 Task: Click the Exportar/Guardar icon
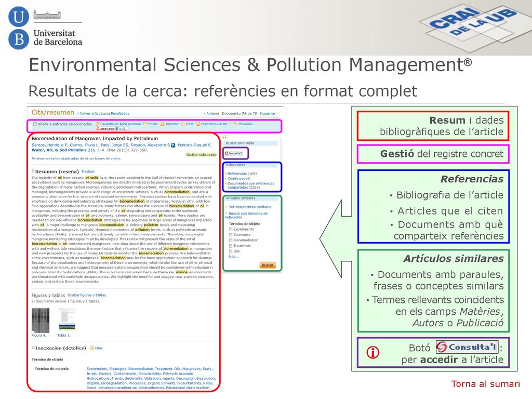pyautogui.click(x=198, y=124)
